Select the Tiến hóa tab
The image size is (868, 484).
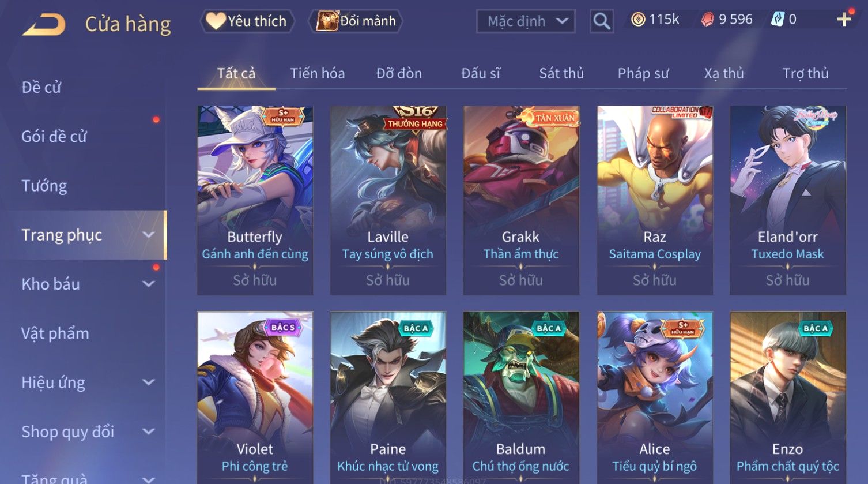tap(318, 73)
